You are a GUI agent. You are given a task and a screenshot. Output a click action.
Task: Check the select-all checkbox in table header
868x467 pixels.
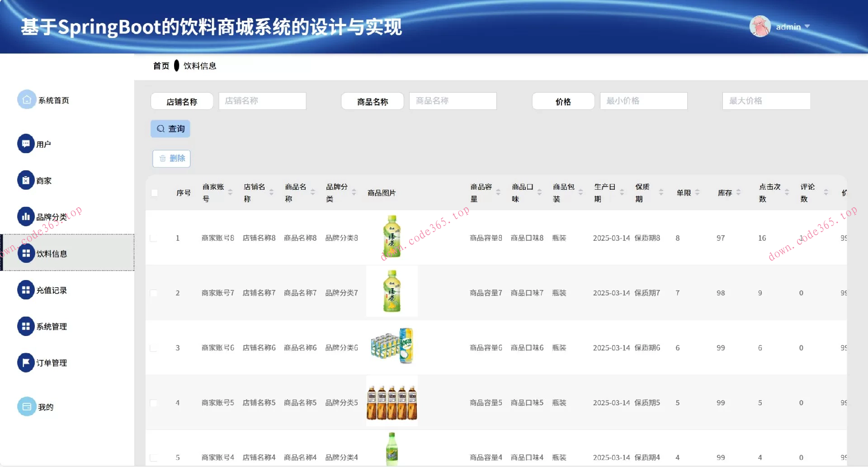(x=155, y=192)
